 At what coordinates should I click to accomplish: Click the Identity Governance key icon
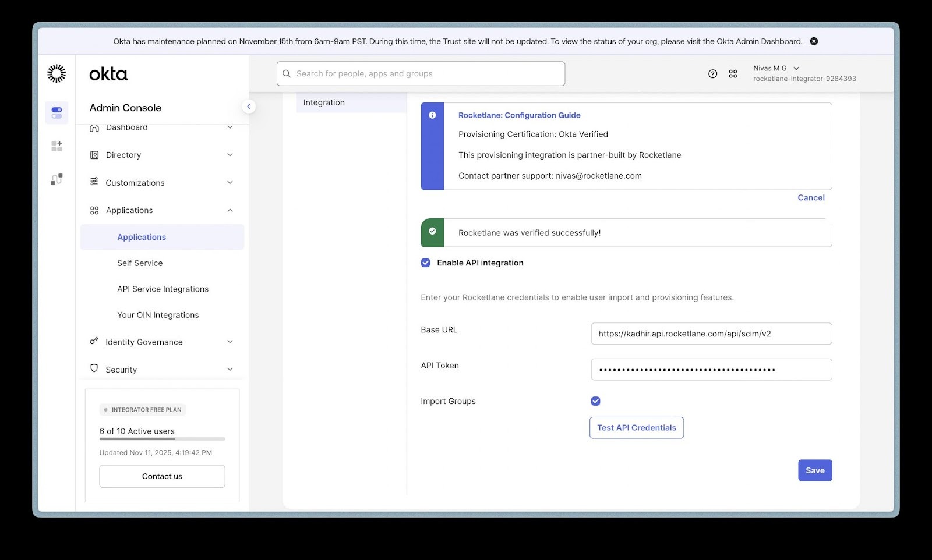coord(94,341)
